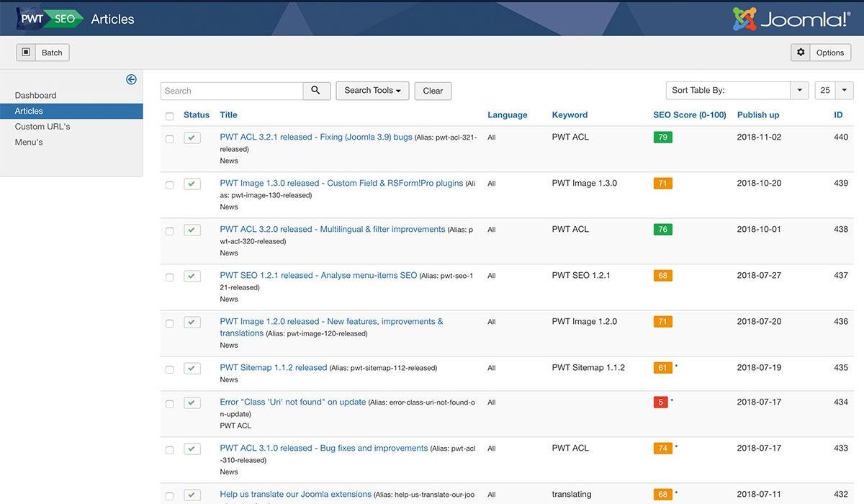Viewport: 864px width, 504px height.
Task: Click the Batch button
Action: pyautogui.click(x=43, y=53)
